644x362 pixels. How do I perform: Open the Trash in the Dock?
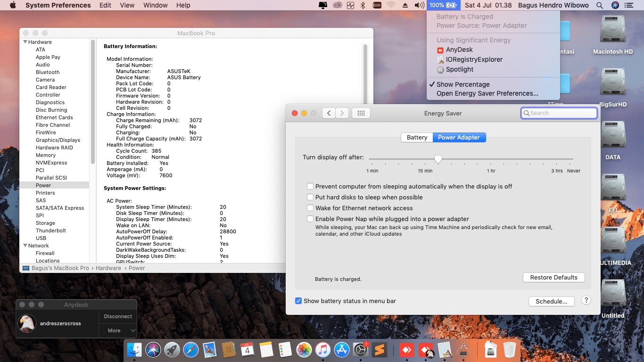pos(510,350)
